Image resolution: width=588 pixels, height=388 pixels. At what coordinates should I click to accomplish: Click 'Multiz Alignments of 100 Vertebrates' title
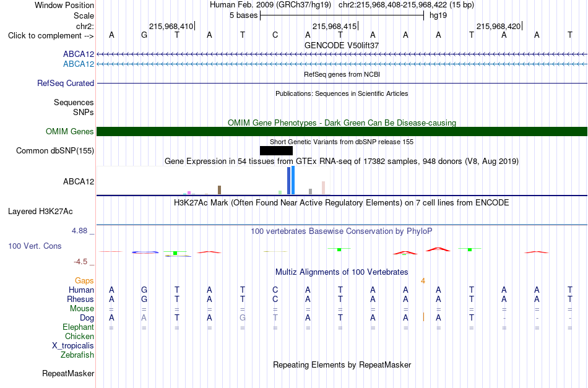click(x=342, y=272)
